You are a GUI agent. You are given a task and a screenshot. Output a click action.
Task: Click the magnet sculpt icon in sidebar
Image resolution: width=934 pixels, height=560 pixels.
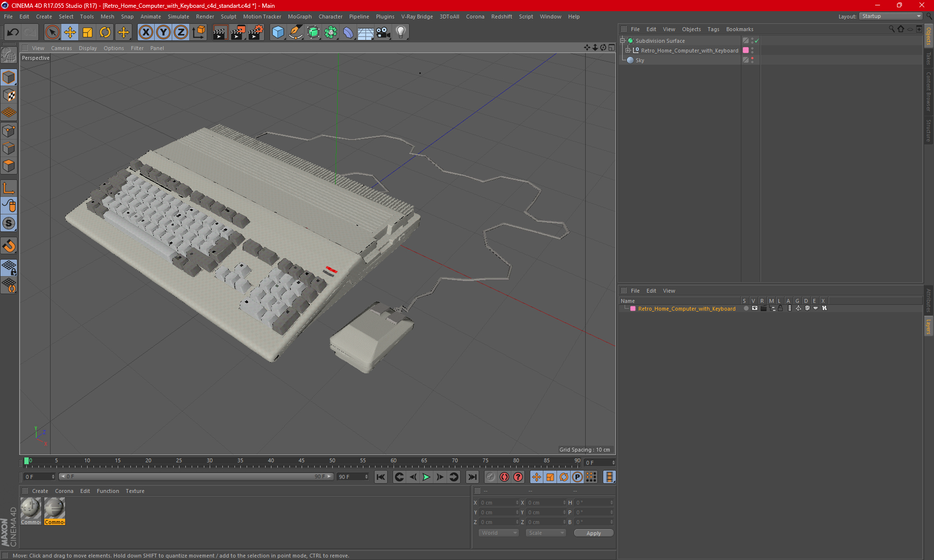coord(9,245)
